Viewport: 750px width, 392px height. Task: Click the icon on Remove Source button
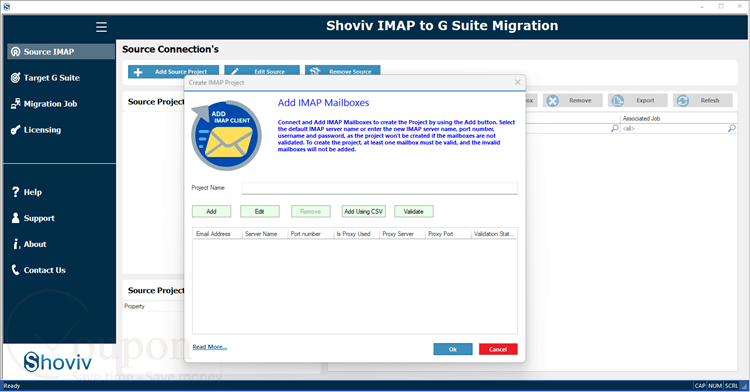[x=315, y=72]
